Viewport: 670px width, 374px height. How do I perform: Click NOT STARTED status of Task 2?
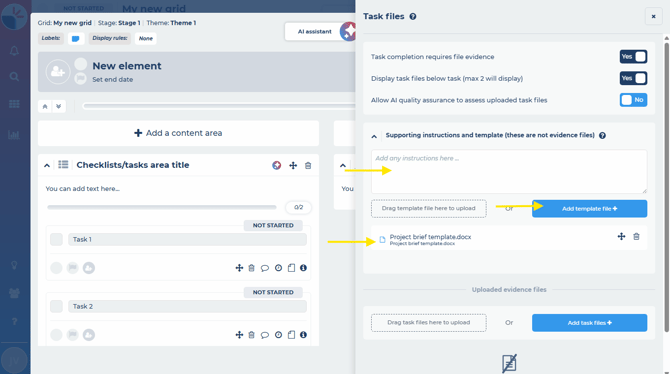click(273, 292)
